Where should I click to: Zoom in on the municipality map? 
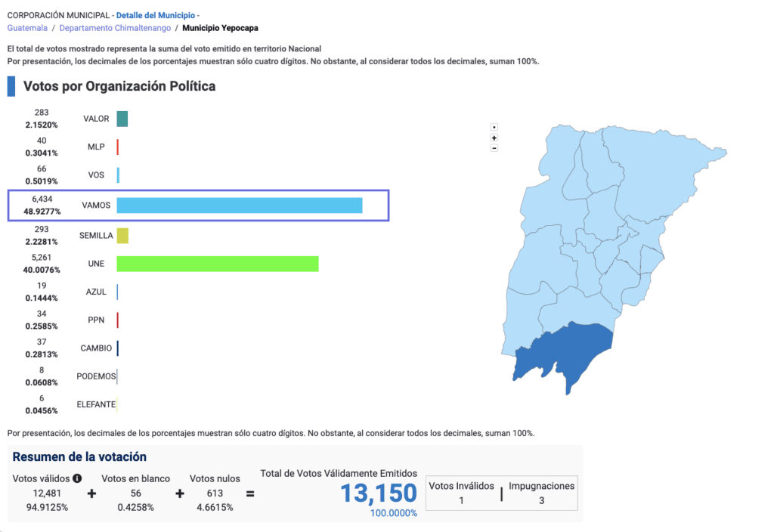494,138
